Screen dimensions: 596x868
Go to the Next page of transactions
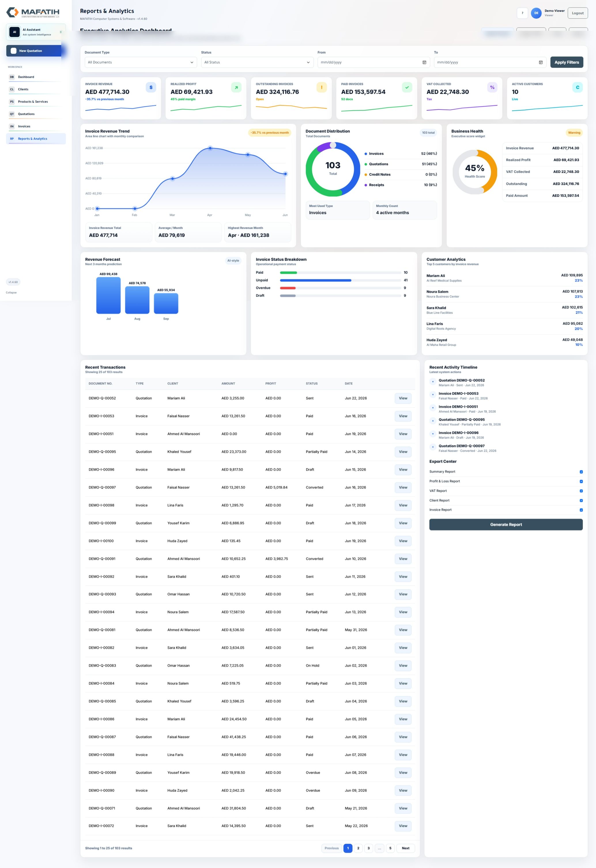405,848
